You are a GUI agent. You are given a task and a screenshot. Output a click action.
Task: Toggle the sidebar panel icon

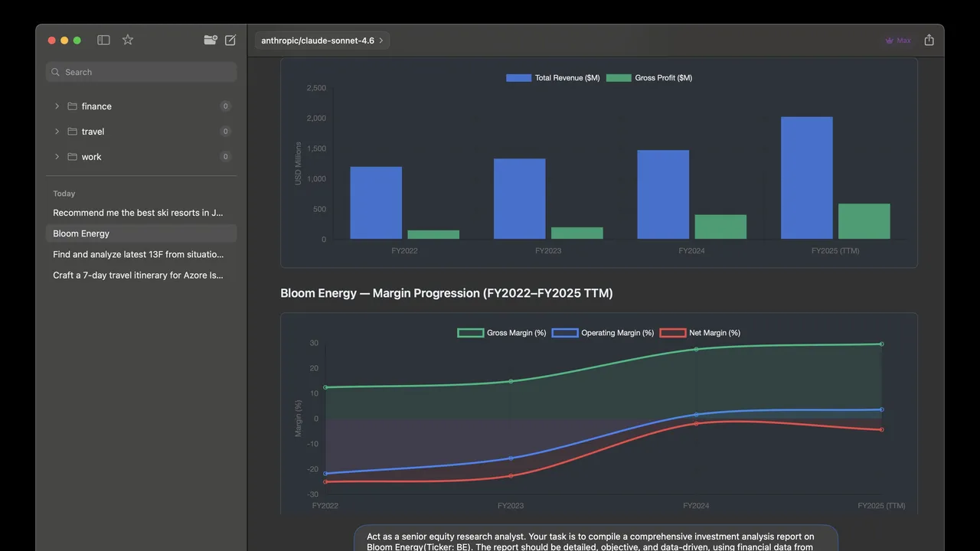(x=103, y=40)
